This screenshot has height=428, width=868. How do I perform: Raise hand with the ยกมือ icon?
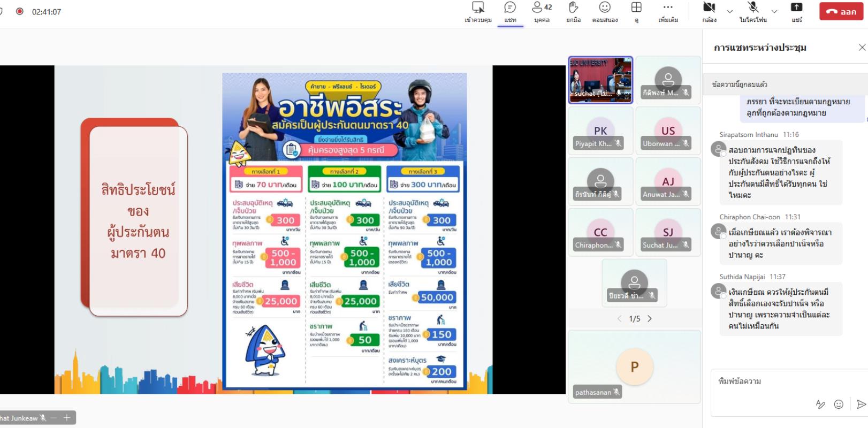pos(573,11)
